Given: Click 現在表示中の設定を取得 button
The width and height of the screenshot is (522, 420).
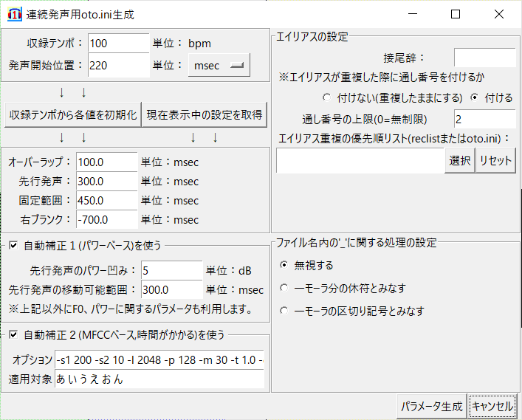Looking at the screenshot, I should [205, 115].
